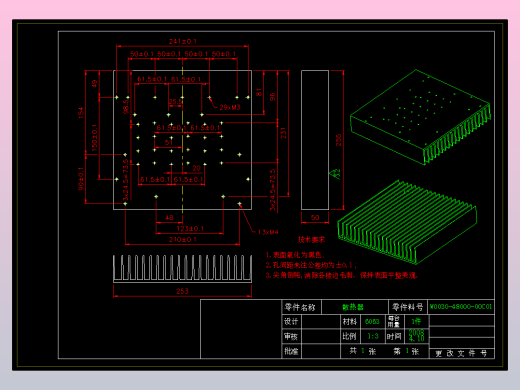Select the 材料 label

click(x=350, y=321)
